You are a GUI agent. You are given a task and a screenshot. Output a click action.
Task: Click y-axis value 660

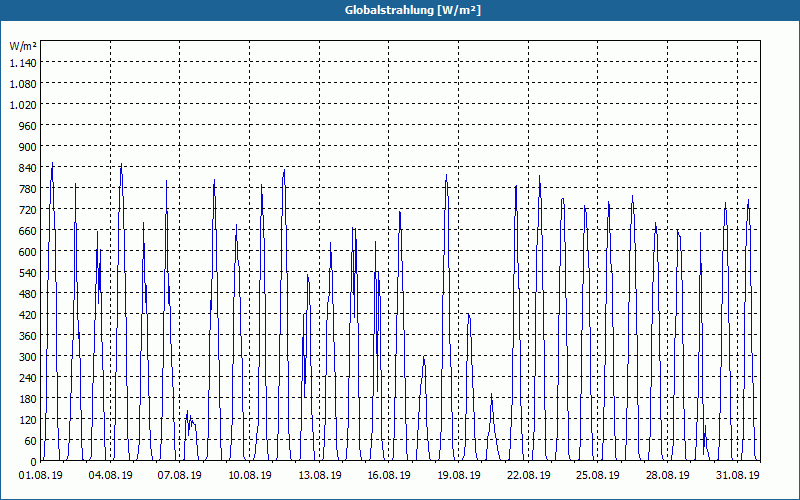pos(27,231)
